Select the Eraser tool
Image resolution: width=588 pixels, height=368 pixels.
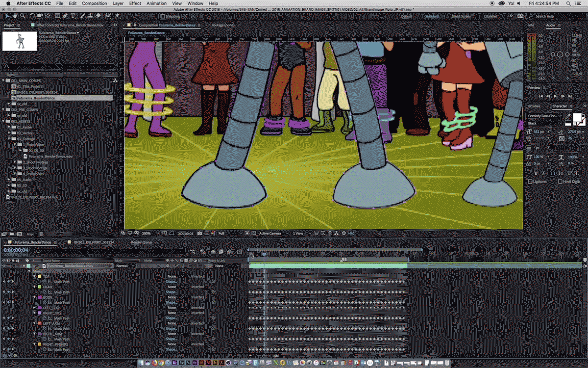[98, 16]
